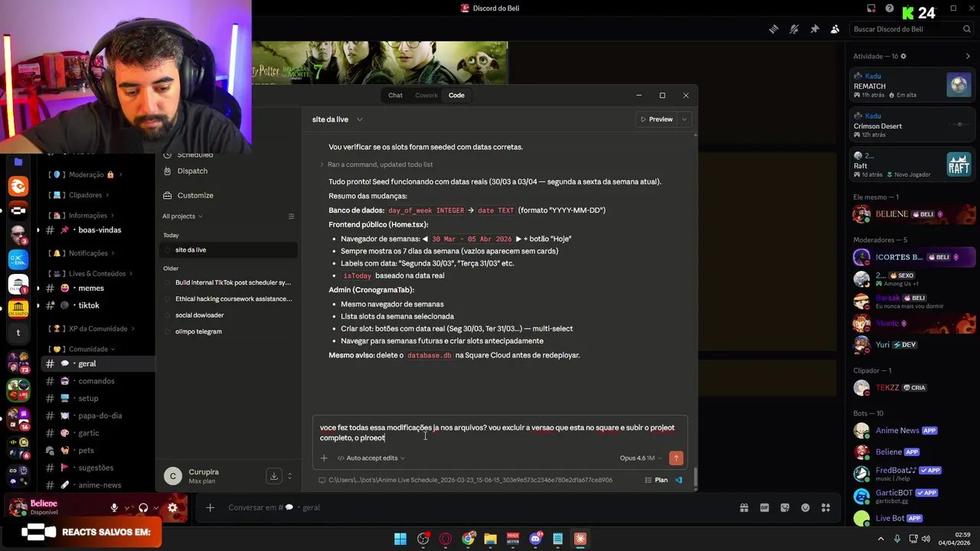Click Discord help question mark icon
The width and height of the screenshot is (980, 551).
[889, 8]
